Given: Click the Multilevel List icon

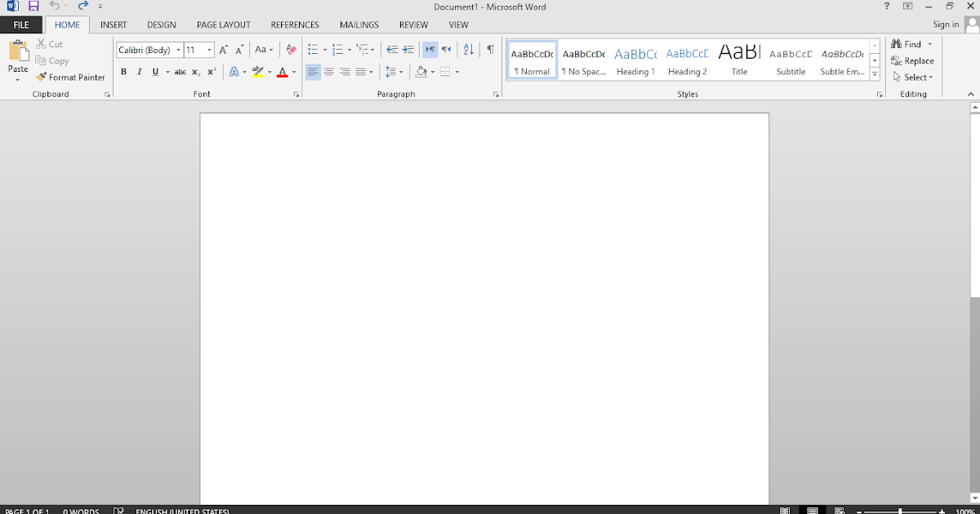Looking at the screenshot, I should coord(363,50).
